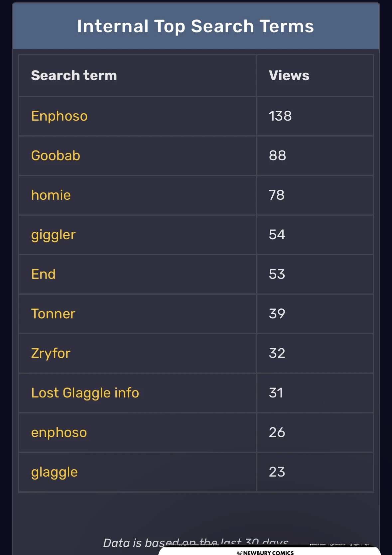The height and width of the screenshot is (555, 392).
Task: Click the Zryfor search term
Action: click(x=51, y=354)
